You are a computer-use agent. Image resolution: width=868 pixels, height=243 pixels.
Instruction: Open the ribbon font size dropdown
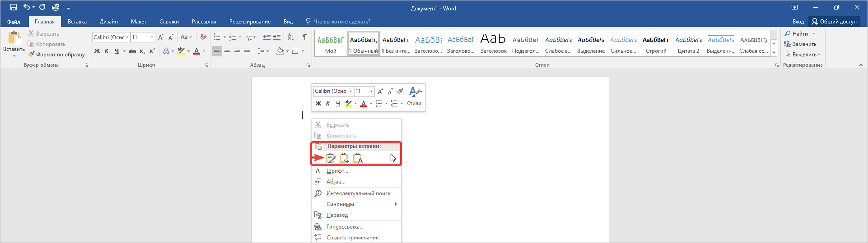[x=152, y=37]
